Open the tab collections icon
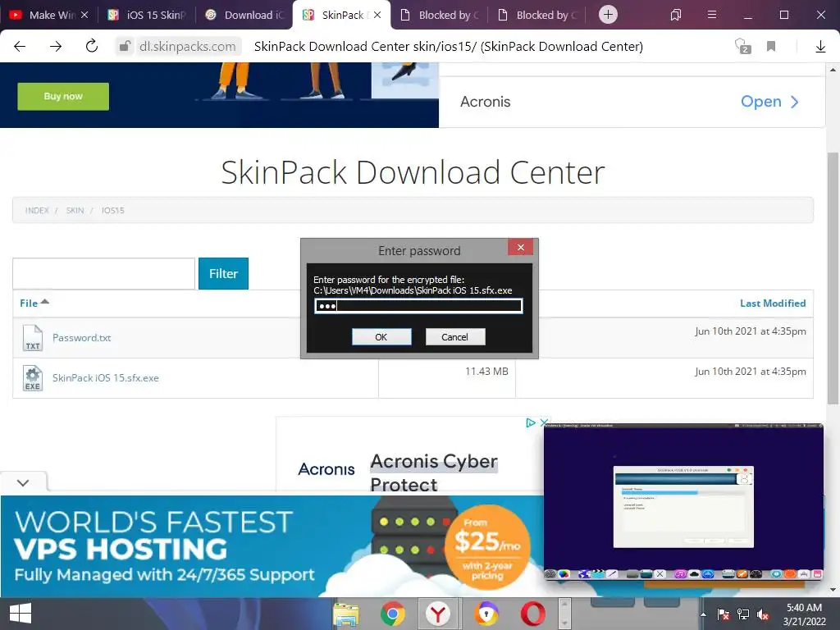The width and height of the screenshot is (840, 630). (676, 15)
